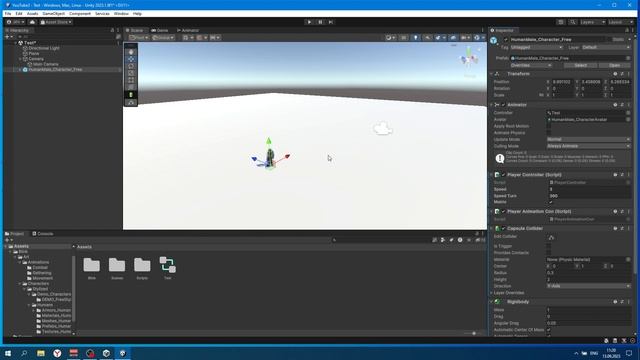Open Unity Hub from taskbar
Viewport: 640px width, 360px height.
click(107, 353)
